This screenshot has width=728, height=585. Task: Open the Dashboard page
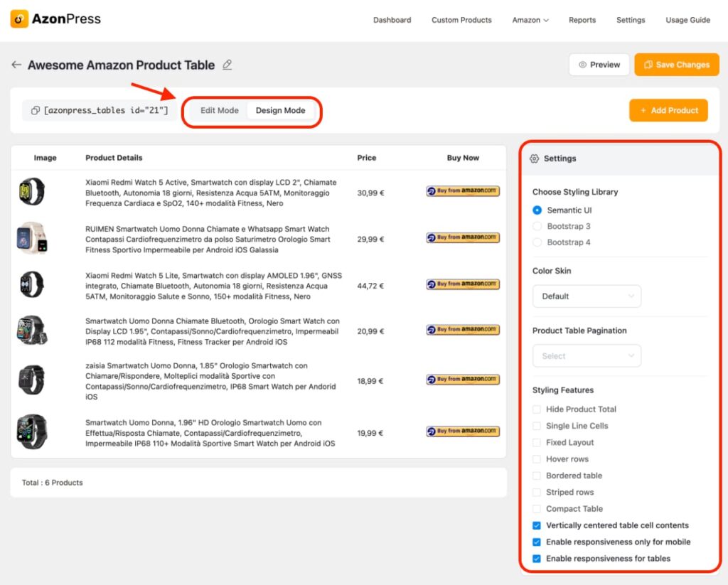[392, 20]
